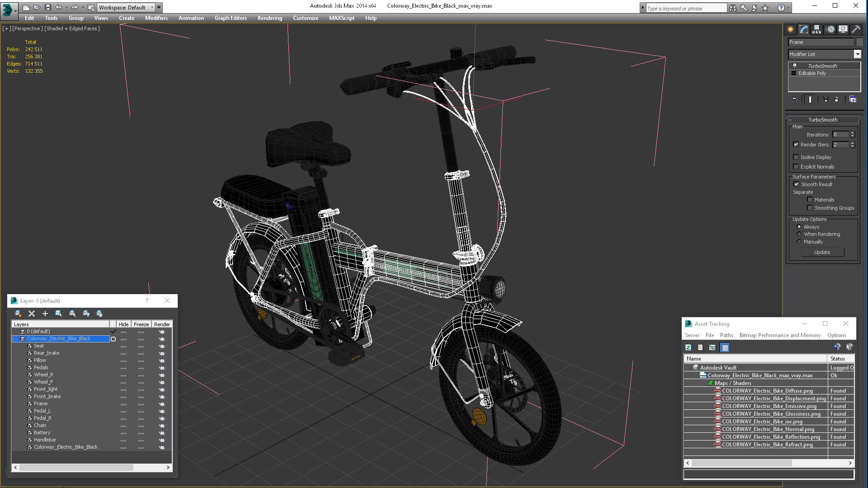
Task: Click the TurboSmooth Update button
Action: [x=822, y=252]
